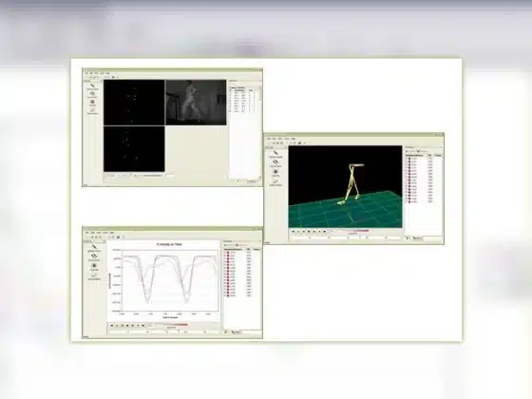Switch to the second bottom tab of the graph window marker panel

click(x=237, y=332)
